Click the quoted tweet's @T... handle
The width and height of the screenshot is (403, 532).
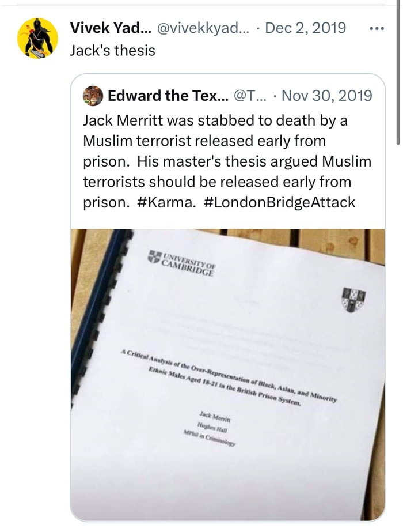pyautogui.click(x=242, y=96)
